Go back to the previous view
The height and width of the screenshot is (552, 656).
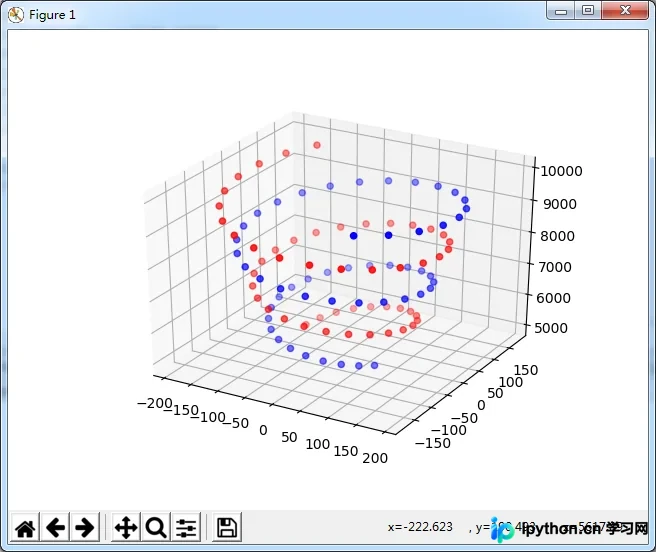coord(55,527)
